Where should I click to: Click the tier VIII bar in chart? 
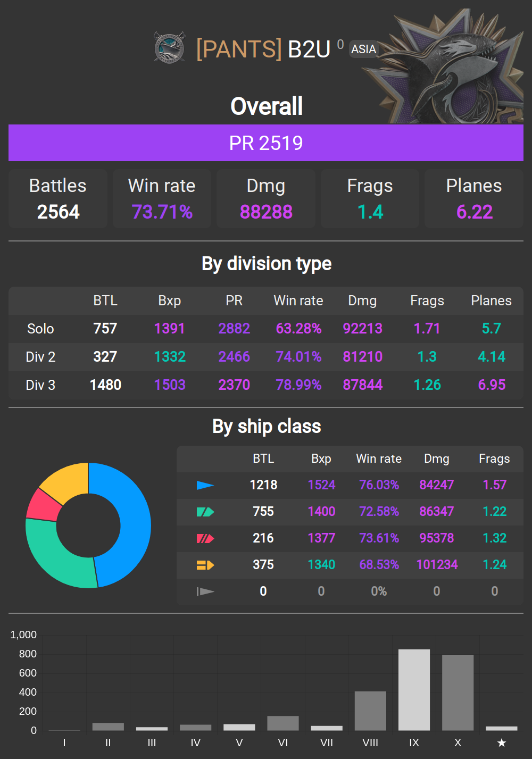pos(370,710)
